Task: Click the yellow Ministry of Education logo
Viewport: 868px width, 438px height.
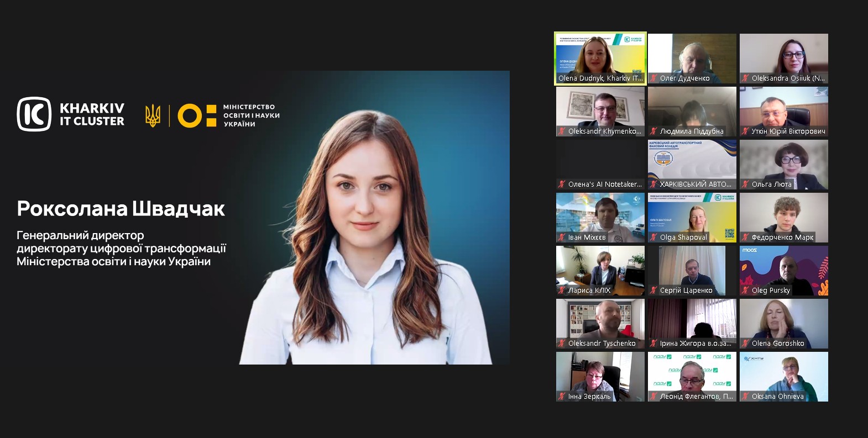Action: (197, 115)
